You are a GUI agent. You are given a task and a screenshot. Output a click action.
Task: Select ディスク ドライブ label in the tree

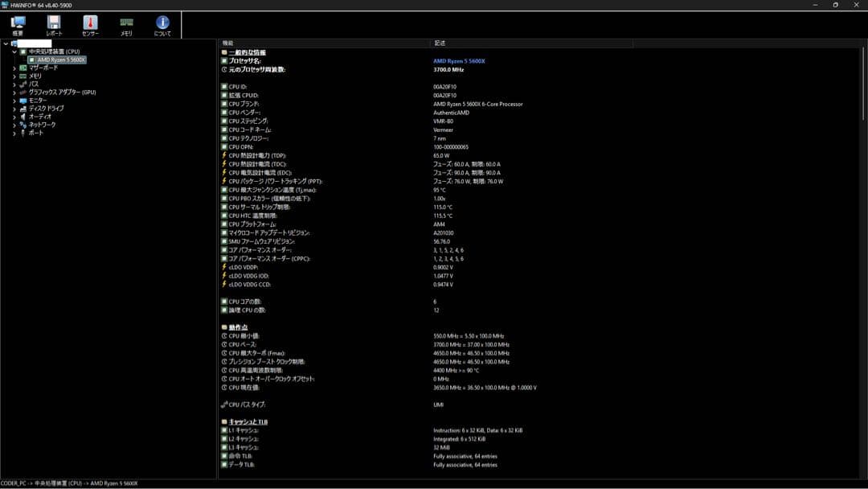(46, 109)
